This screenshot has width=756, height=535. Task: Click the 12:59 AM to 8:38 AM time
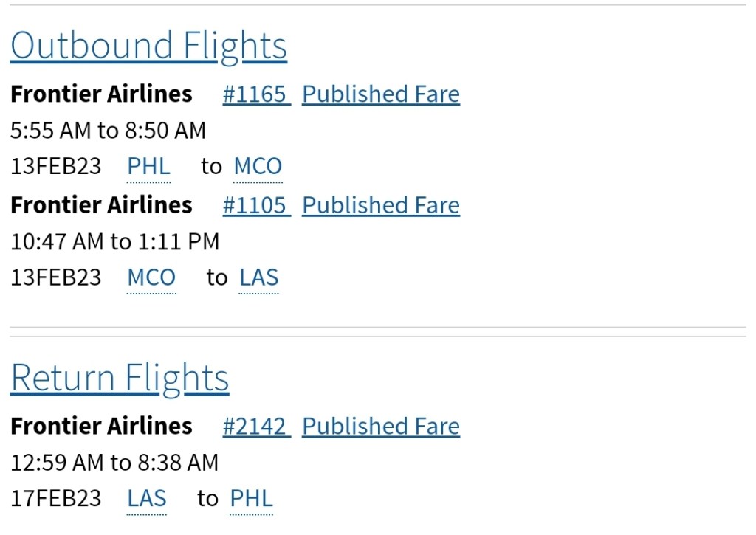pos(114,463)
